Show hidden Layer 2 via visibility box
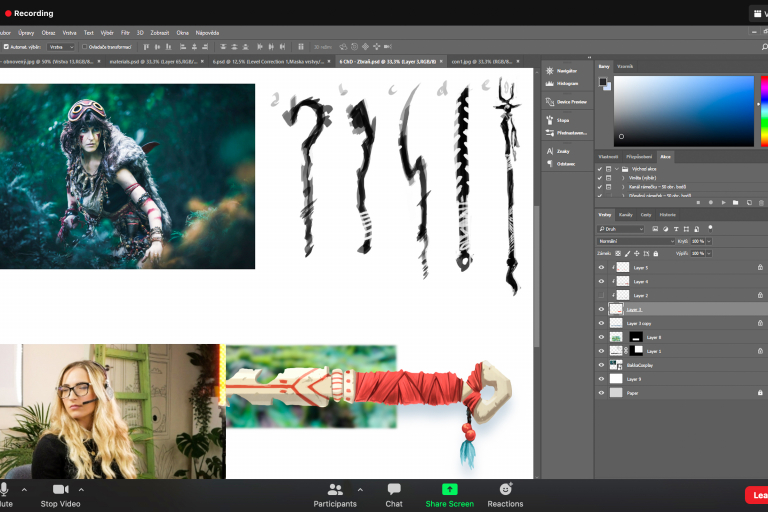768x512 pixels. pos(601,296)
